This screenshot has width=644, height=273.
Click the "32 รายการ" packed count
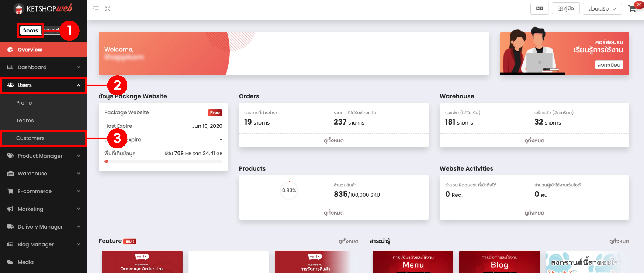click(x=548, y=122)
